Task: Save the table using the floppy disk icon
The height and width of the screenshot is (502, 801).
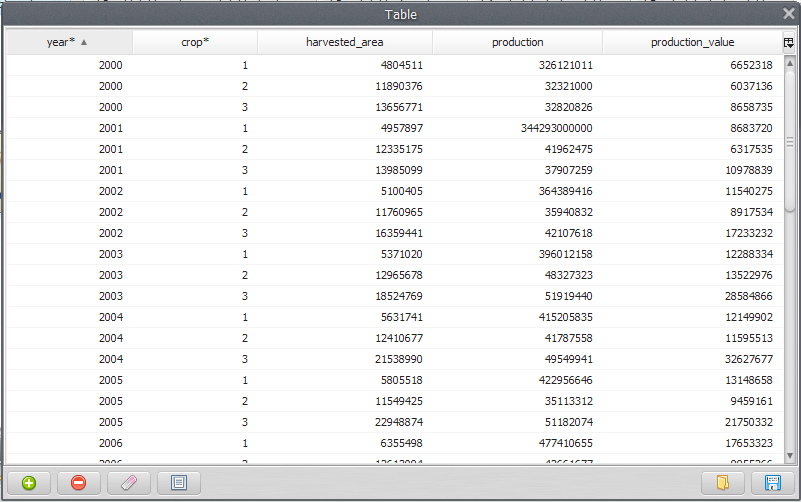Action: pyautogui.click(x=772, y=483)
